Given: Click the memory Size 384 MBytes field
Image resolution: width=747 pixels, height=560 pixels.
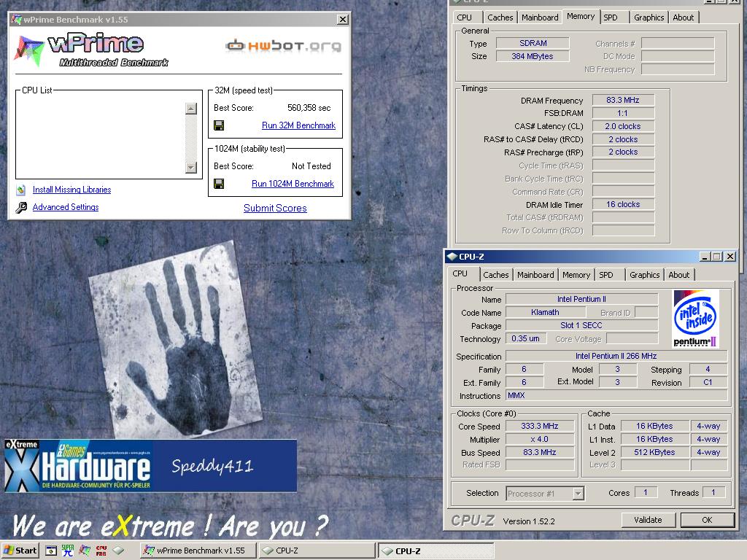Looking at the screenshot, I should (533, 56).
